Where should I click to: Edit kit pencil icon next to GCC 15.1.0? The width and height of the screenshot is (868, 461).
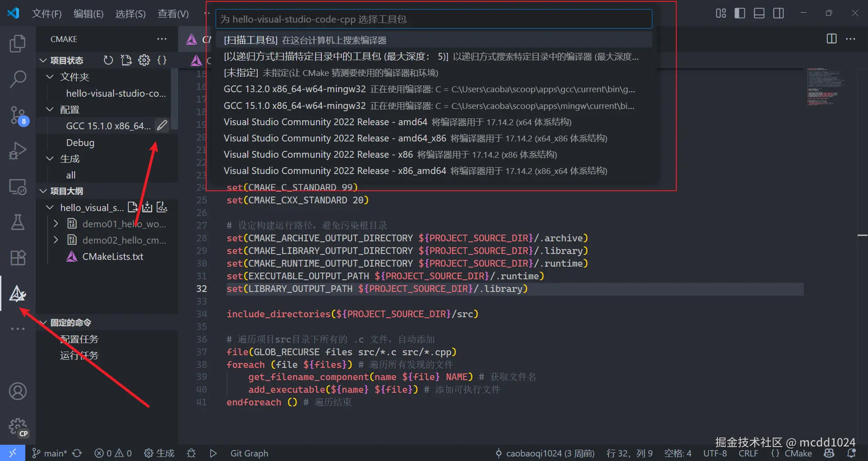point(162,125)
